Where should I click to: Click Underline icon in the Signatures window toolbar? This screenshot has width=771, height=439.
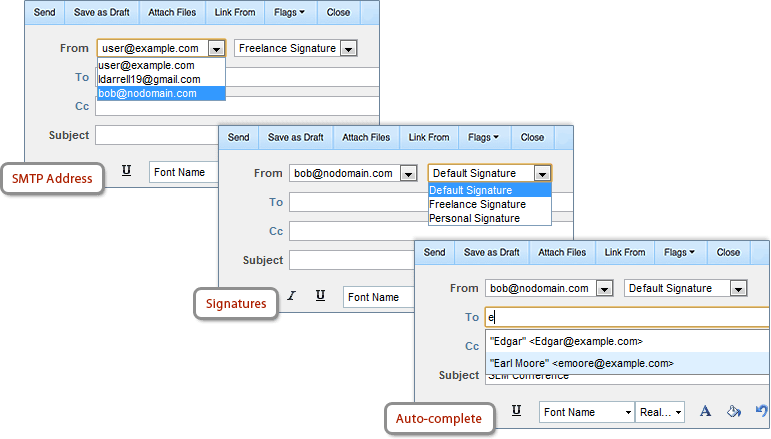[320, 296]
